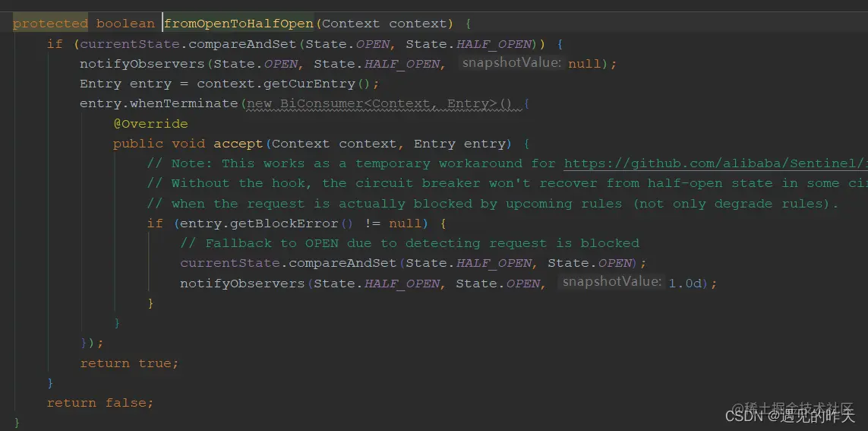Click the 'return true;' statement
868x431 pixels.
(130, 363)
